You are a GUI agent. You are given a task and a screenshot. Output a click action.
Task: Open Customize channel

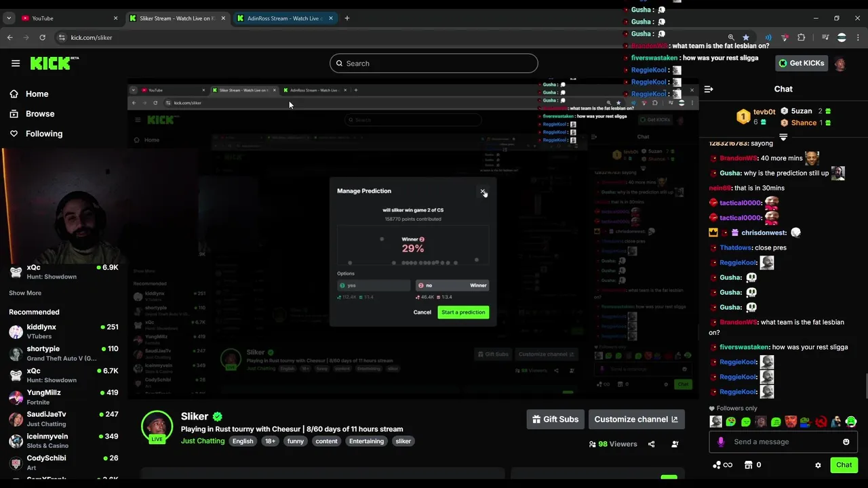pyautogui.click(x=636, y=420)
